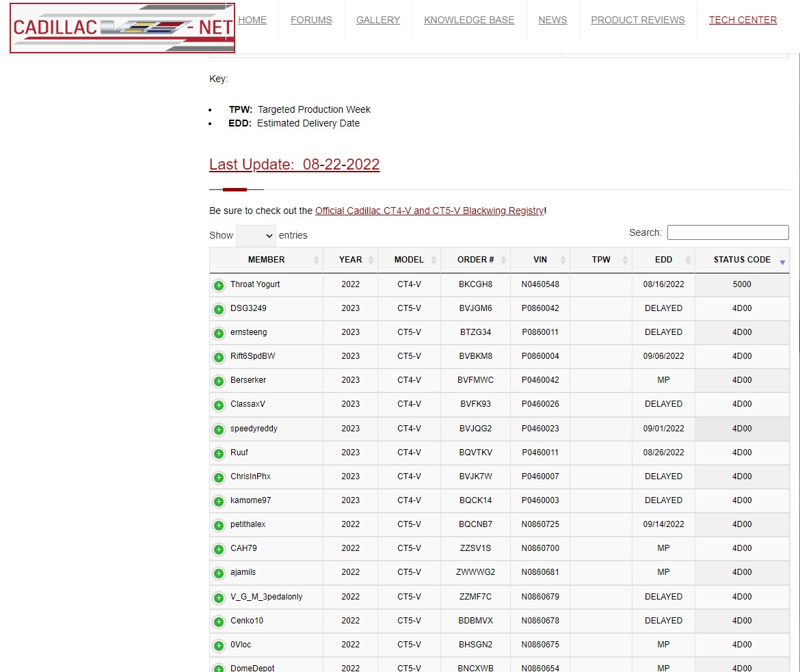Image resolution: width=800 pixels, height=672 pixels.
Task: Open the Show entries dropdown
Action: pos(256,235)
